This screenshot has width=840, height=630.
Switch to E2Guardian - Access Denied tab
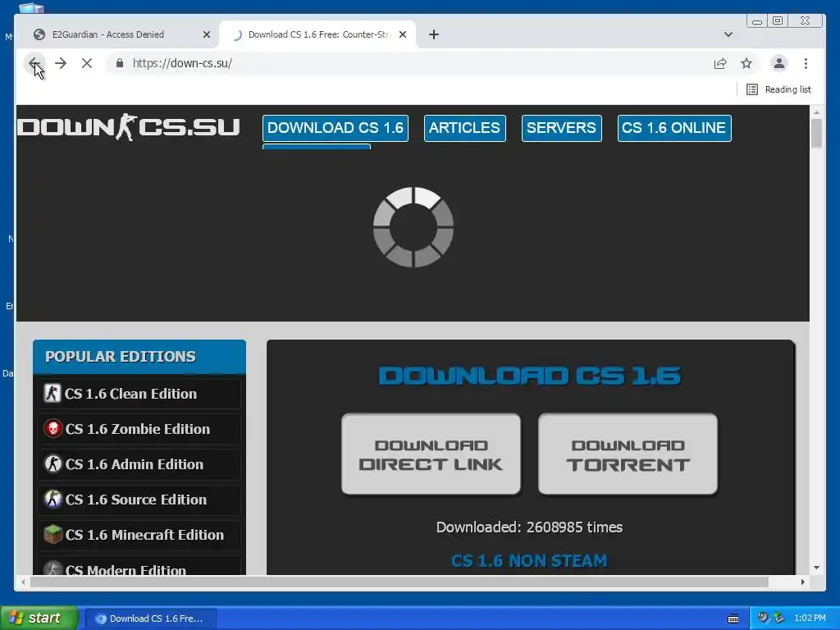click(x=108, y=34)
